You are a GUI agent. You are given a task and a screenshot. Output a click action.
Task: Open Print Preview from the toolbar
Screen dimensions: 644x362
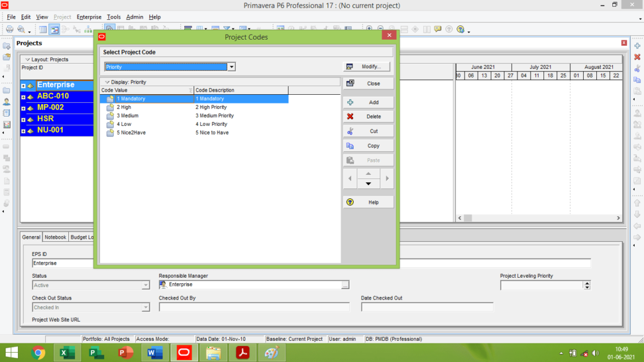[20, 29]
